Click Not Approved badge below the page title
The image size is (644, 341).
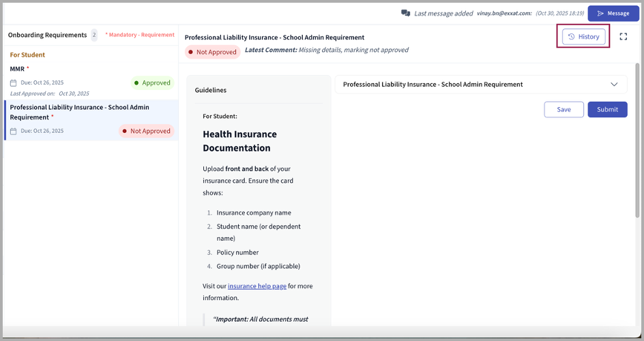212,52
